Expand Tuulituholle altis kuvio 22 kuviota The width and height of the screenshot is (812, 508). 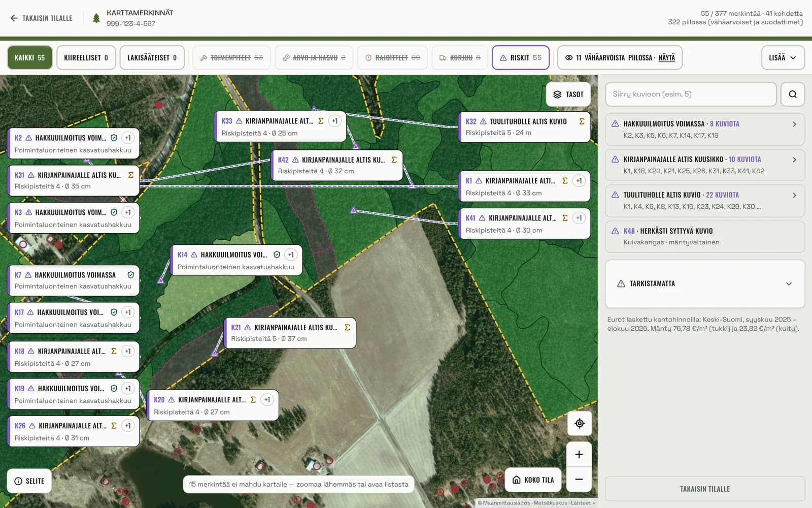click(705, 201)
